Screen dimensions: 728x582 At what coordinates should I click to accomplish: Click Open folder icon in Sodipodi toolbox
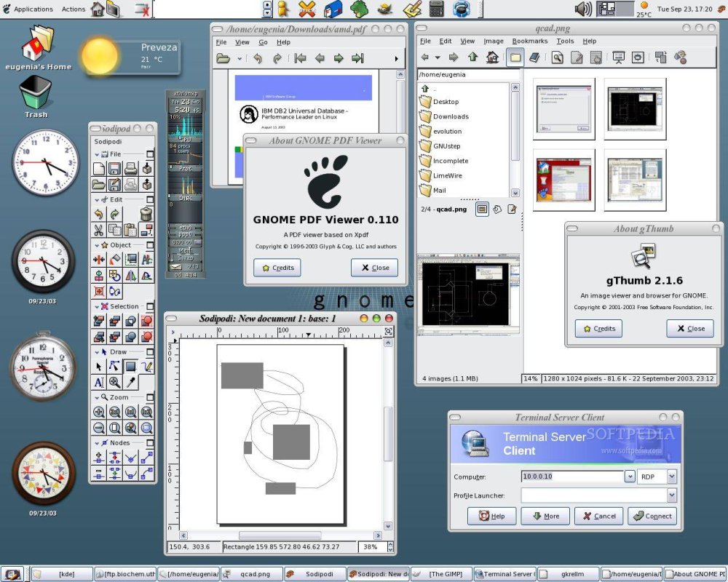pyautogui.click(x=99, y=184)
